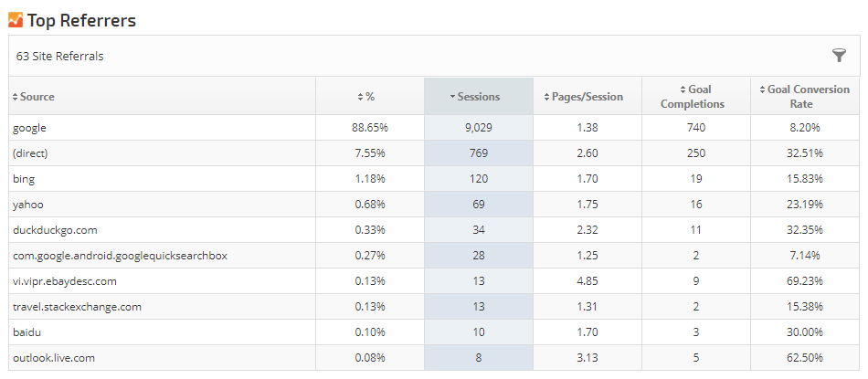Click the filter funnel icon
This screenshot has width=868, height=379.
pos(839,56)
